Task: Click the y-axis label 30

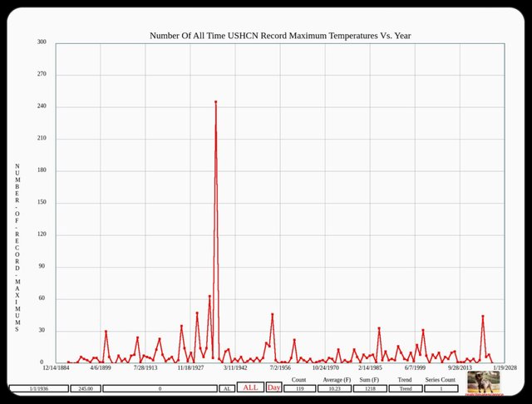Action: 42,330
